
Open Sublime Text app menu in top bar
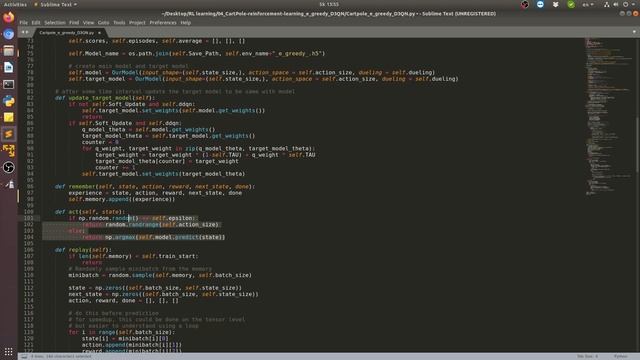56,4
